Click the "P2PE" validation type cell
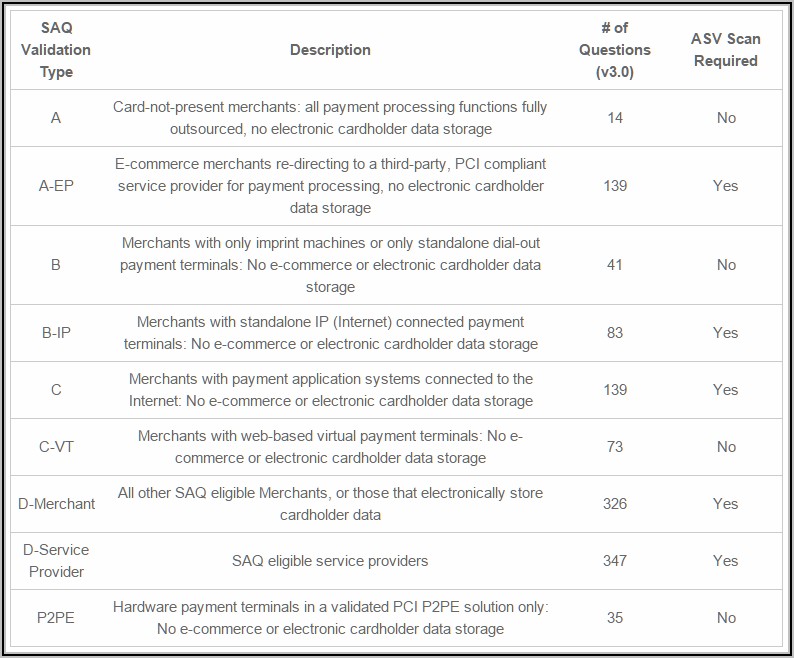 (x=56, y=618)
